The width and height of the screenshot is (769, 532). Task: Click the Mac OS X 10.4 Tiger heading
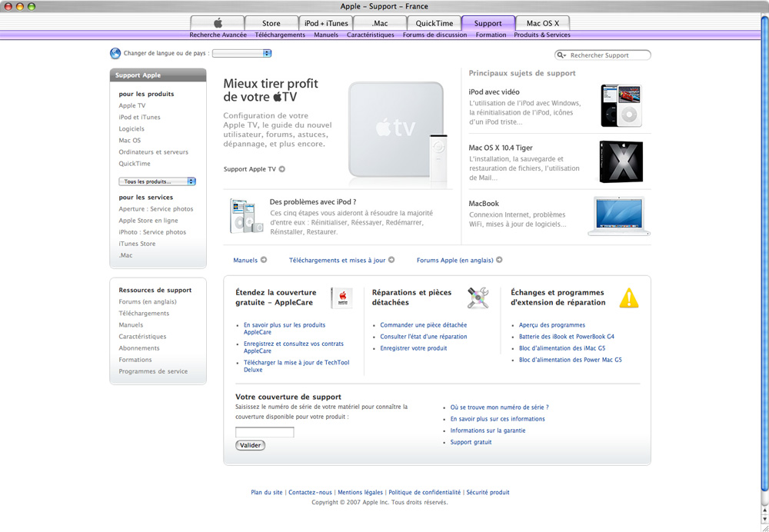click(501, 148)
